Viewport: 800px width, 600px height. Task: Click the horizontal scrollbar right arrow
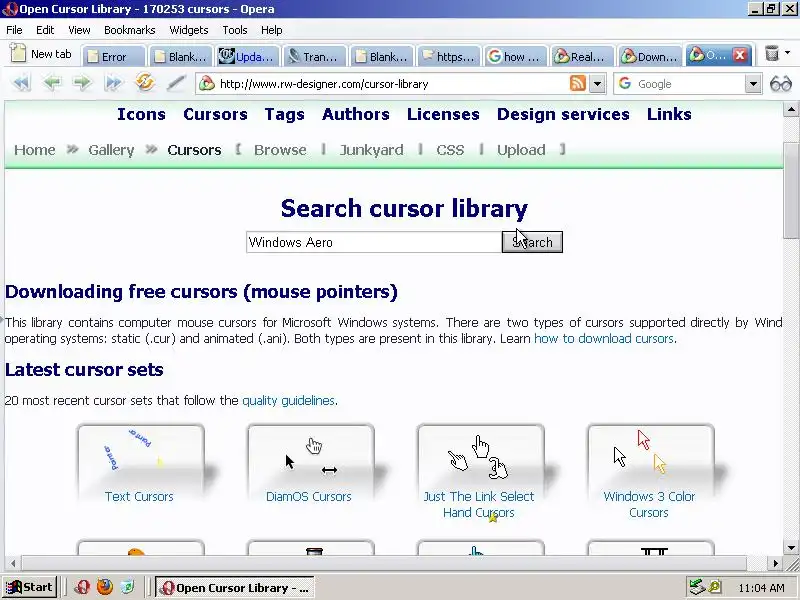[776, 563]
